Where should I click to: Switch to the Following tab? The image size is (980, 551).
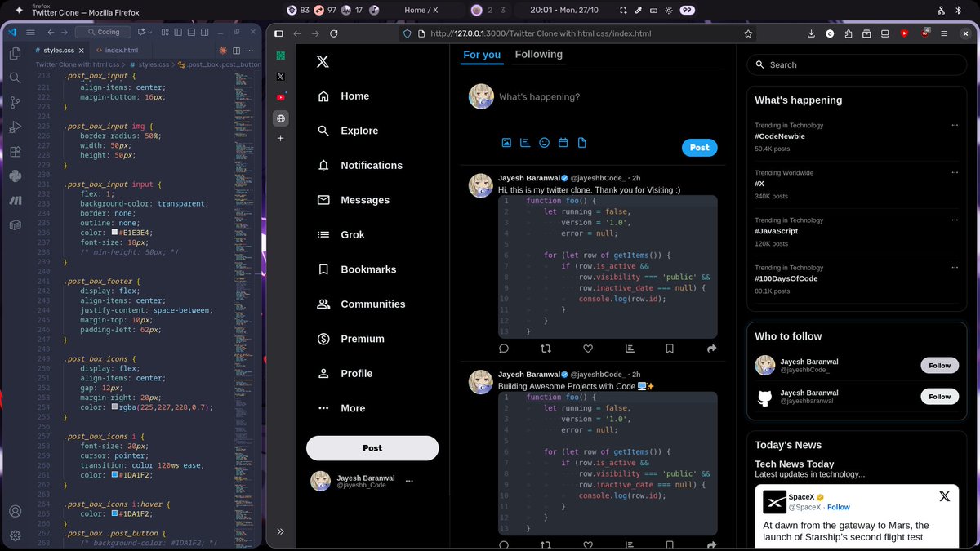tap(539, 55)
